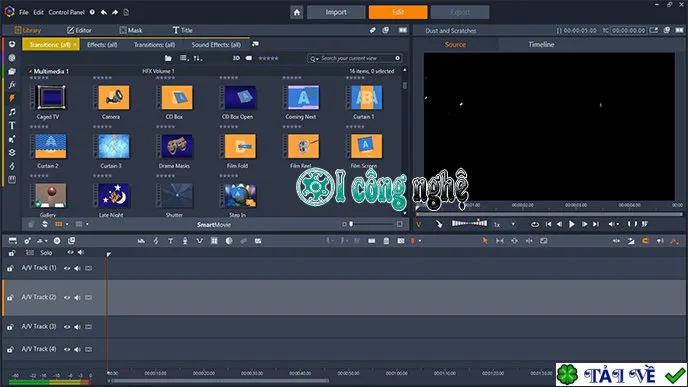Open the Library panel tab
The image size is (688, 387).
28,30
